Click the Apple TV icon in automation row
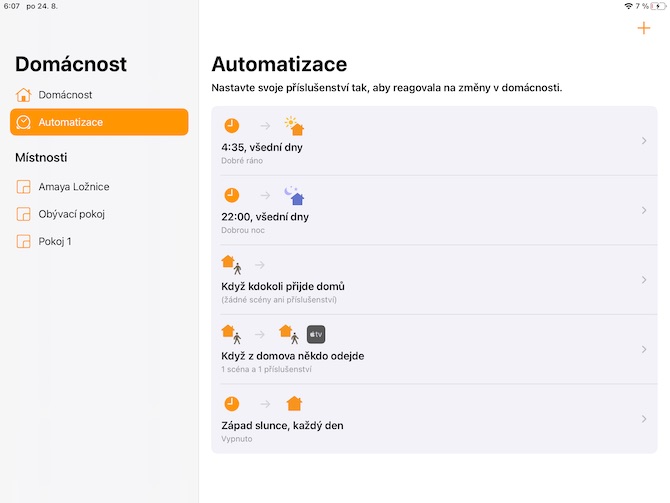Viewport: 670px width, 503px height. click(x=316, y=335)
